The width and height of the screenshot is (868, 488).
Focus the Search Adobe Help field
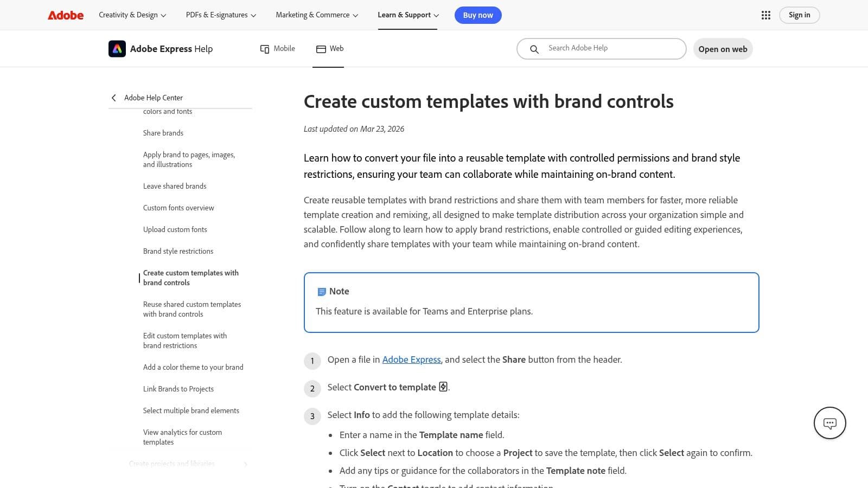[x=601, y=49]
